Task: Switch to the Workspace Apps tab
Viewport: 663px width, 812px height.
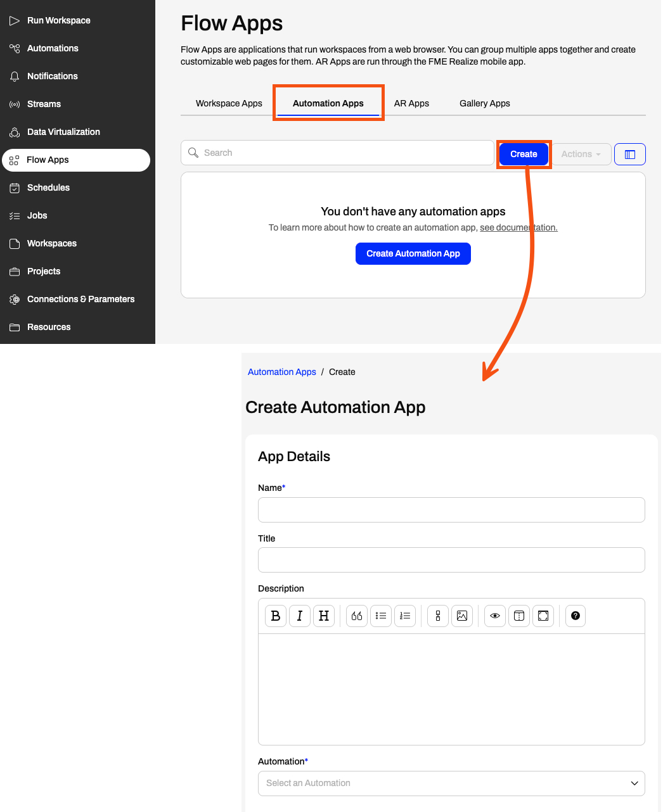Action: pyautogui.click(x=229, y=103)
